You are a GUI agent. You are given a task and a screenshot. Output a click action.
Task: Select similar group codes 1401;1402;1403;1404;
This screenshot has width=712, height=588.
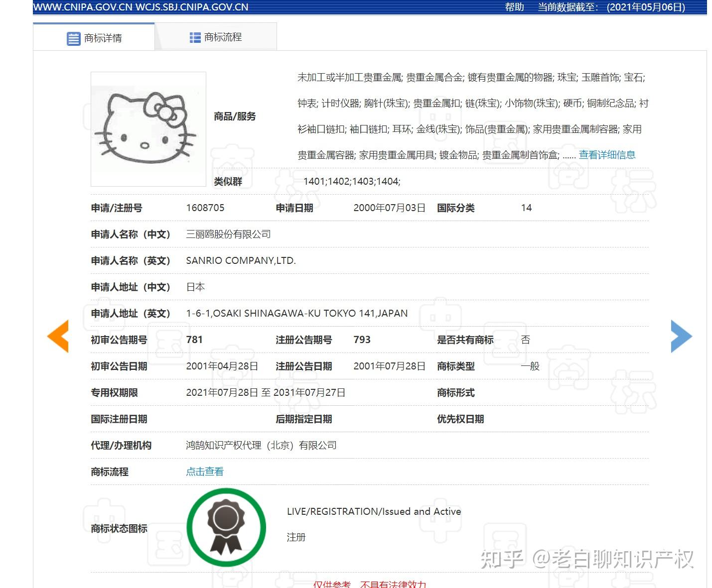coord(352,181)
